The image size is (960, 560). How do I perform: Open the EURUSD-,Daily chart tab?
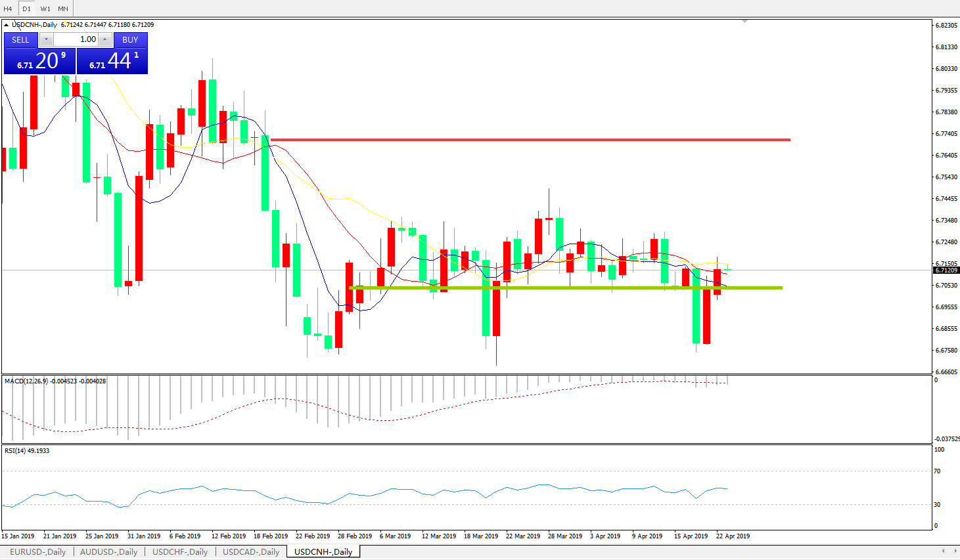37,551
